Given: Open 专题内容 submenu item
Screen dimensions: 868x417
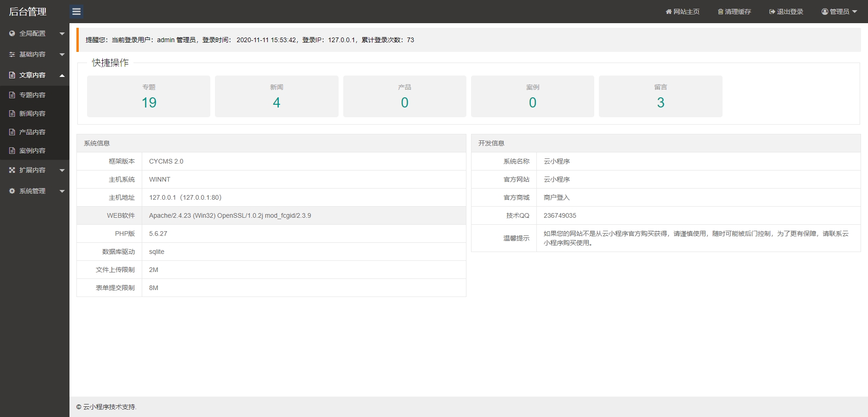Looking at the screenshot, I should (35, 95).
